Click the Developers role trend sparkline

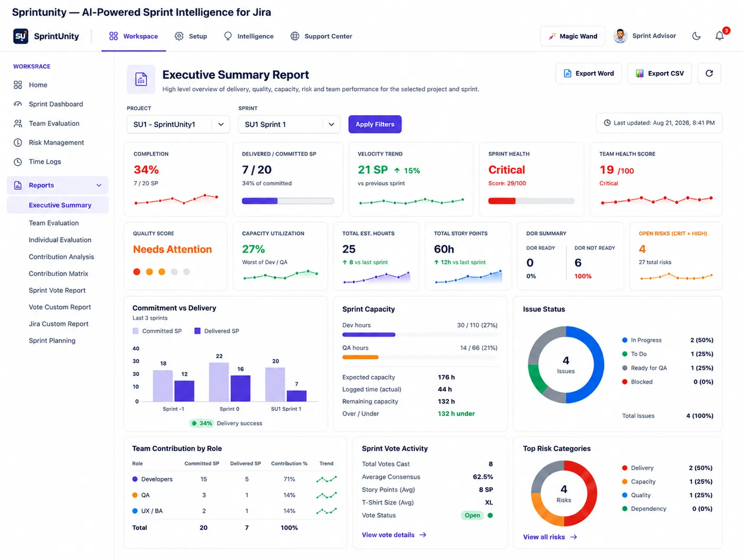(326, 479)
